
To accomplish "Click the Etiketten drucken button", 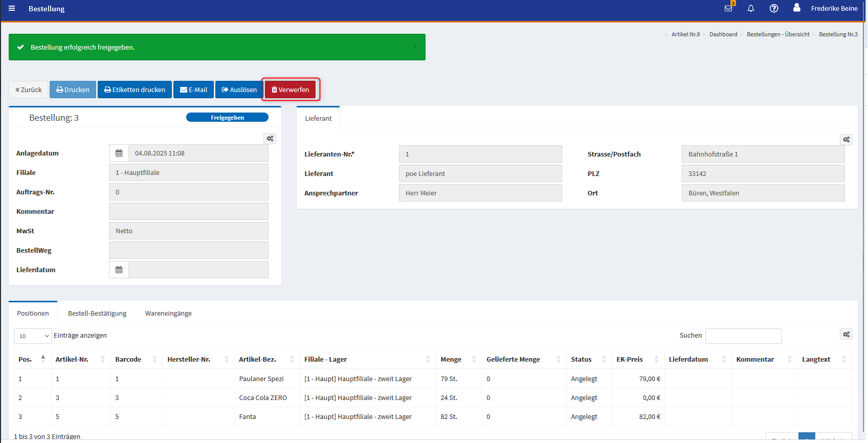I will tap(135, 90).
